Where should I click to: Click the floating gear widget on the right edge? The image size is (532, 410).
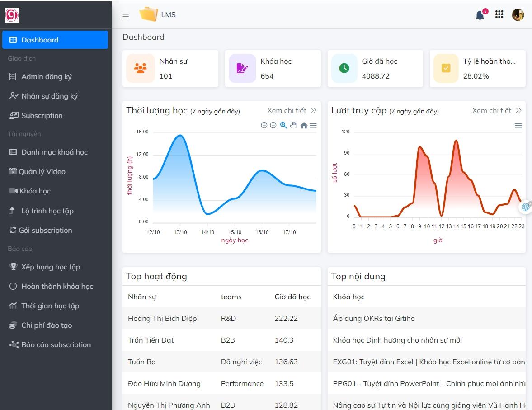point(525,207)
